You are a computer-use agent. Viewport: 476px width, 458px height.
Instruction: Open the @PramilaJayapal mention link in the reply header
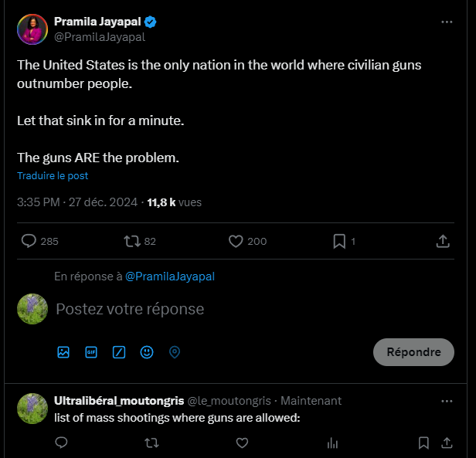click(x=170, y=276)
